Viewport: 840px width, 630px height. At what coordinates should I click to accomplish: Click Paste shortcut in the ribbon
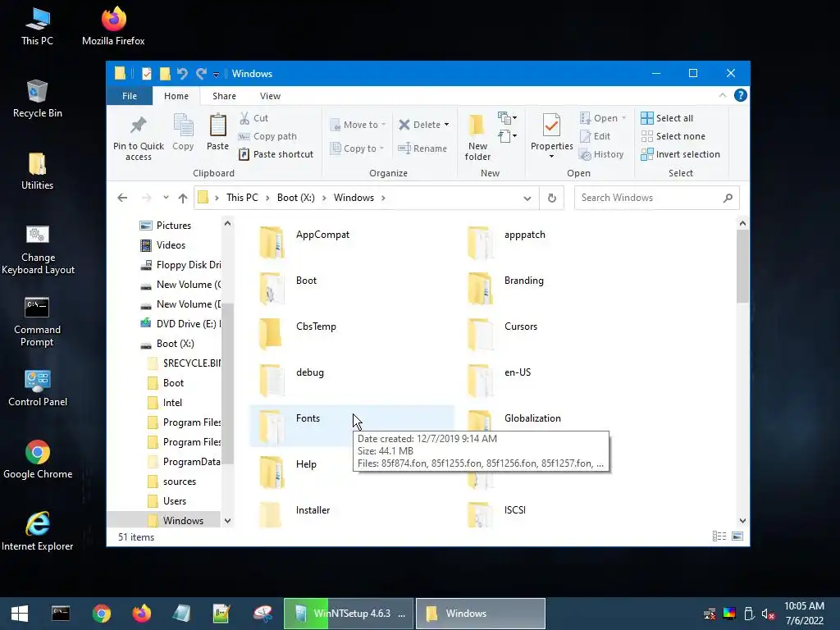(x=276, y=154)
